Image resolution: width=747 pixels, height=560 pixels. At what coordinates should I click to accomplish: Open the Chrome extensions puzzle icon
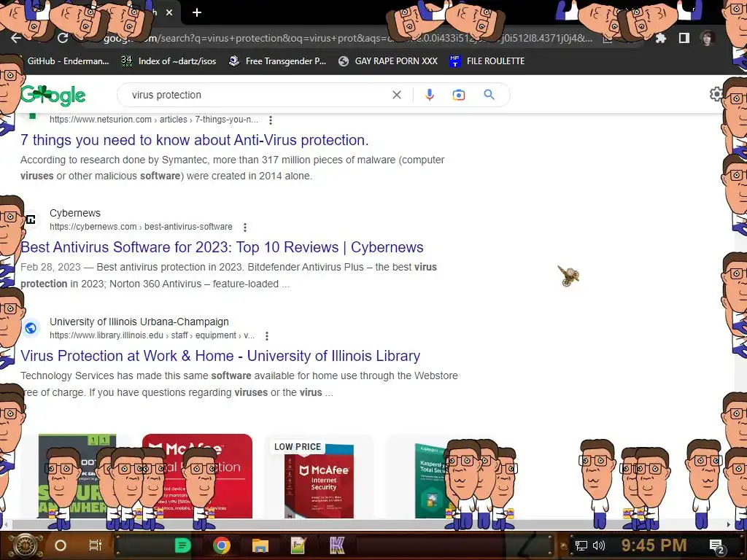[661, 38]
